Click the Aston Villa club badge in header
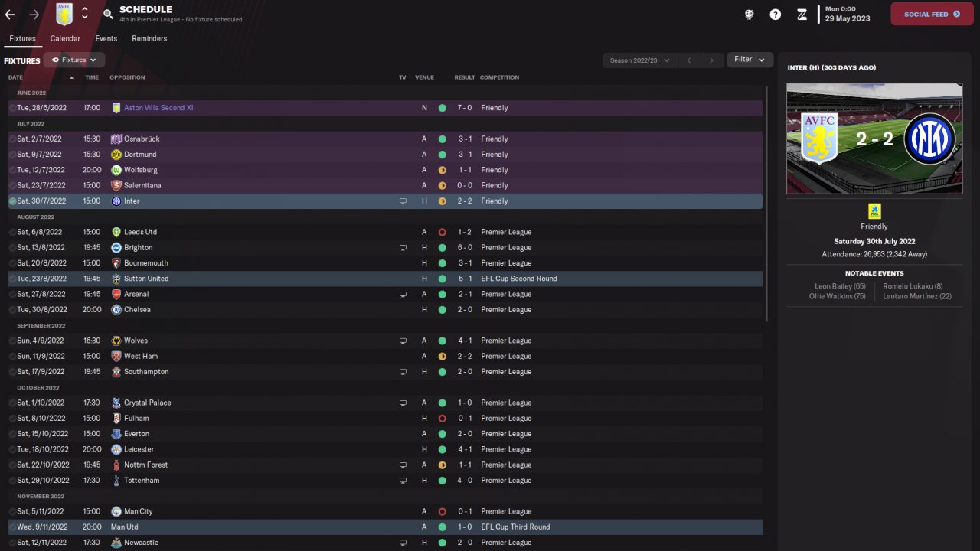This screenshot has height=551, width=980. [x=64, y=14]
